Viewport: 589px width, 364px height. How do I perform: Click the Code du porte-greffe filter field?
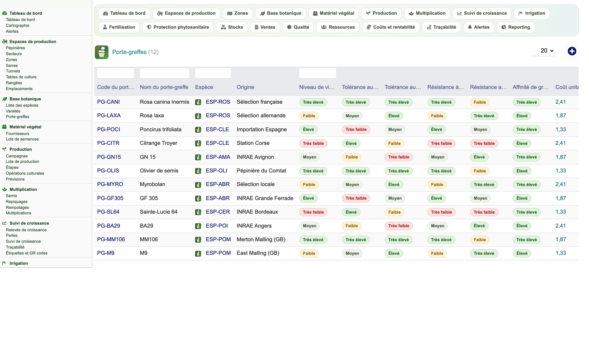tap(116, 73)
